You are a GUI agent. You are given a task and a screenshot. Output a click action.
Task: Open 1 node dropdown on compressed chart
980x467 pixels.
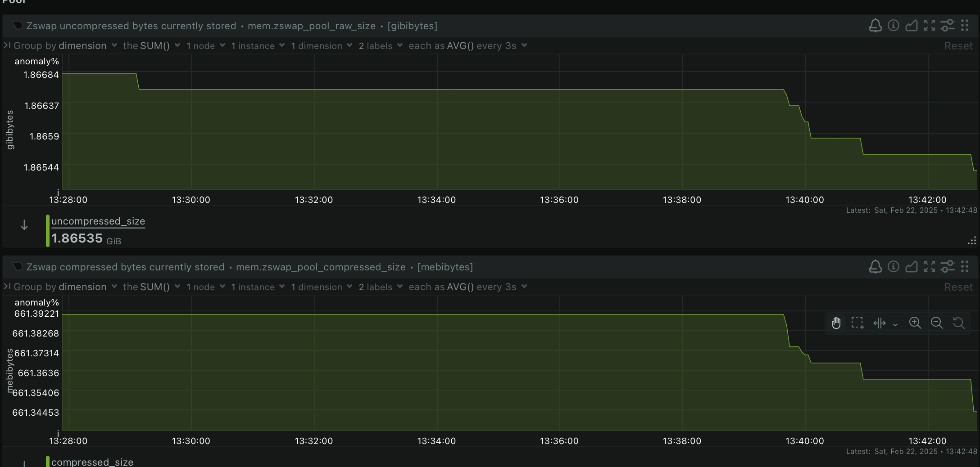(206, 287)
